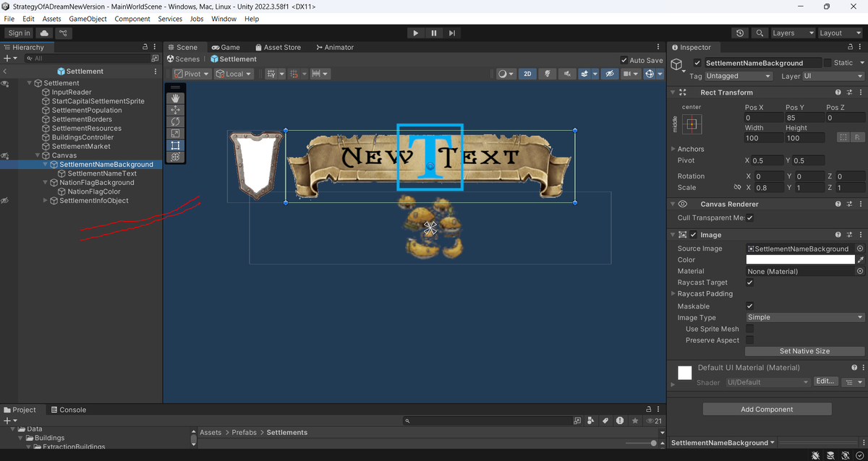Click the Play button
The image size is (868, 461).
click(415, 33)
